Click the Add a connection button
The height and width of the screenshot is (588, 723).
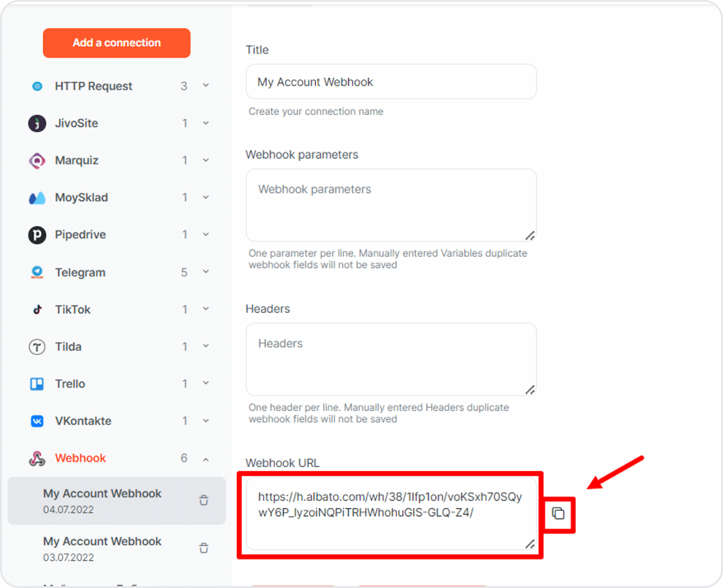pos(117,43)
